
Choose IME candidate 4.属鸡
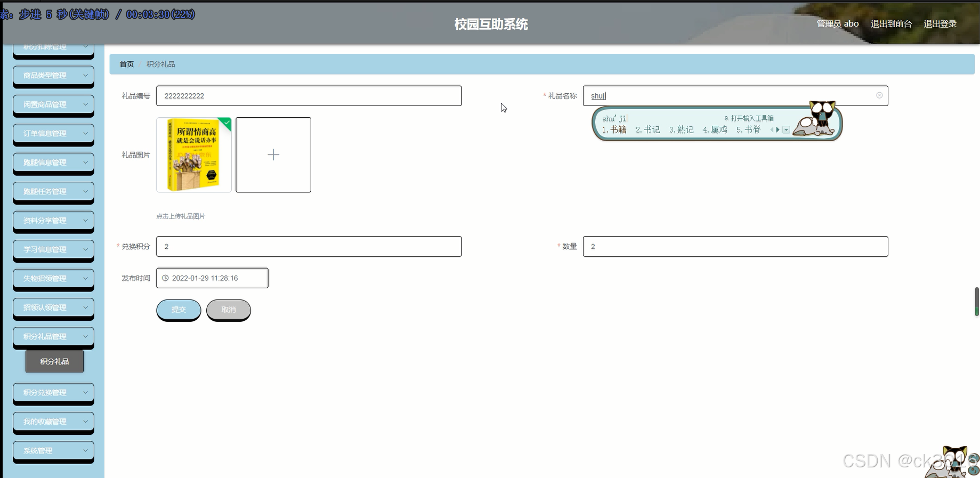(x=715, y=129)
